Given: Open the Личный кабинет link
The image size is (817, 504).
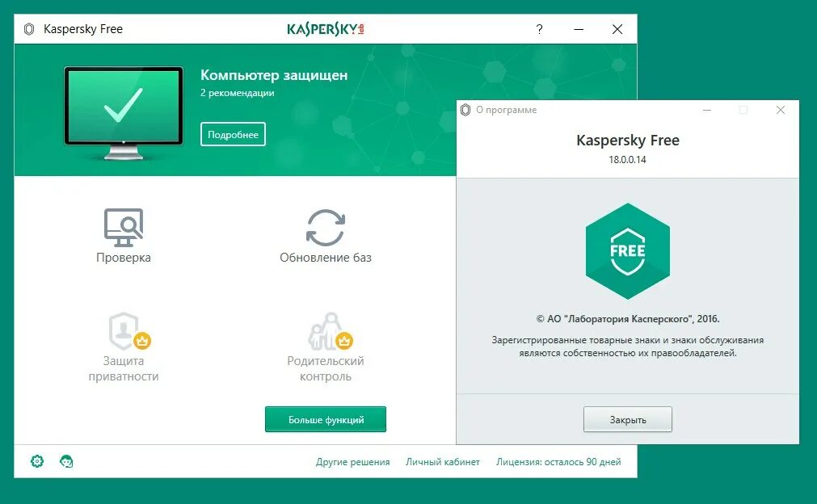Looking at the screenshot, I should pyautogui.click(x=443, y=462).
